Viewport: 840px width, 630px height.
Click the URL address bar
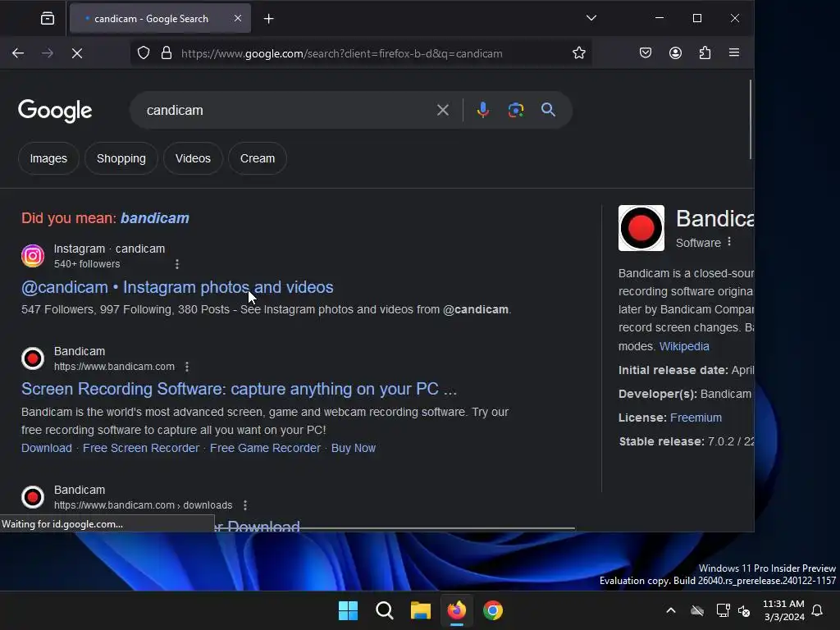361,53
